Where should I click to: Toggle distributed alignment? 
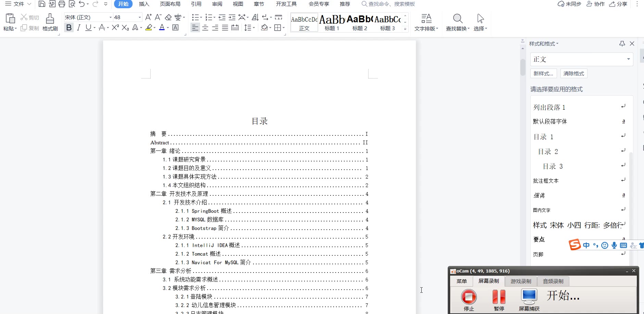(235, 28)
